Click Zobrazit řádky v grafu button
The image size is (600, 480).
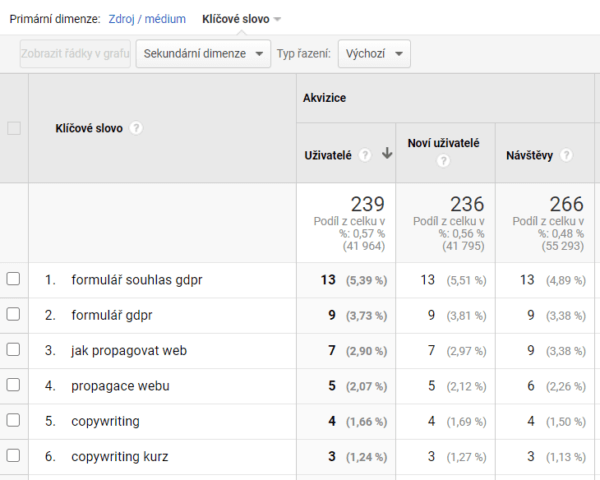(x=75, y=54)
